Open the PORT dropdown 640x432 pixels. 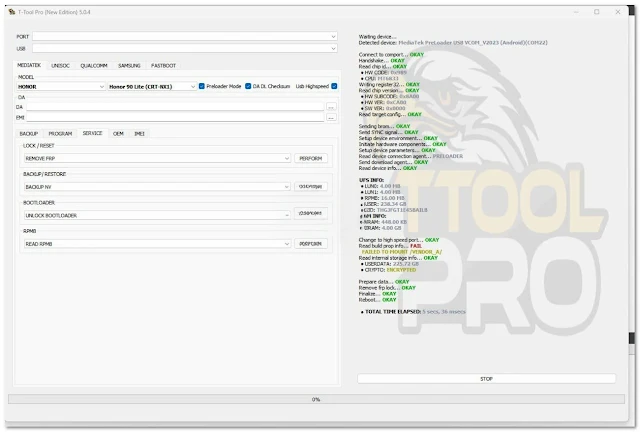point(185,36)
